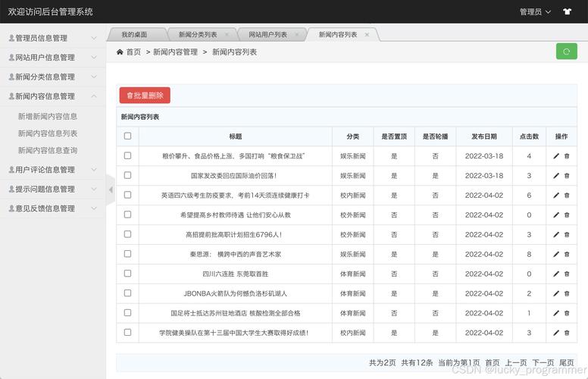The width and height of the screenshot is (588, 379).
Task: Tick the checkbox for 高招提前批 row
Action: click(x=127, y=234)
